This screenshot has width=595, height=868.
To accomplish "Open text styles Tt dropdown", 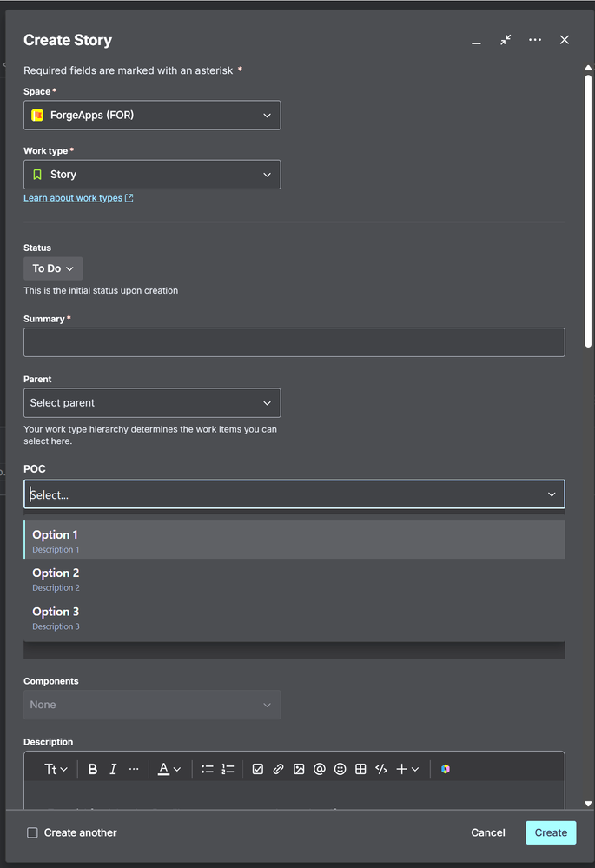I will (x=56, y=769).
